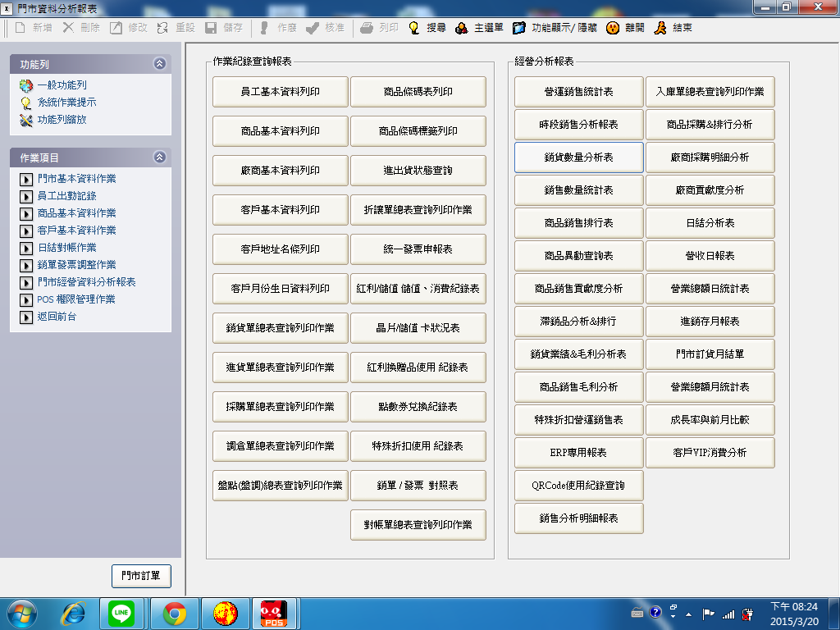Image resolution: width=840 pixels, height=630 pixels.
Task: Launch Chrome from the taskbar
Action: [174, 613]
